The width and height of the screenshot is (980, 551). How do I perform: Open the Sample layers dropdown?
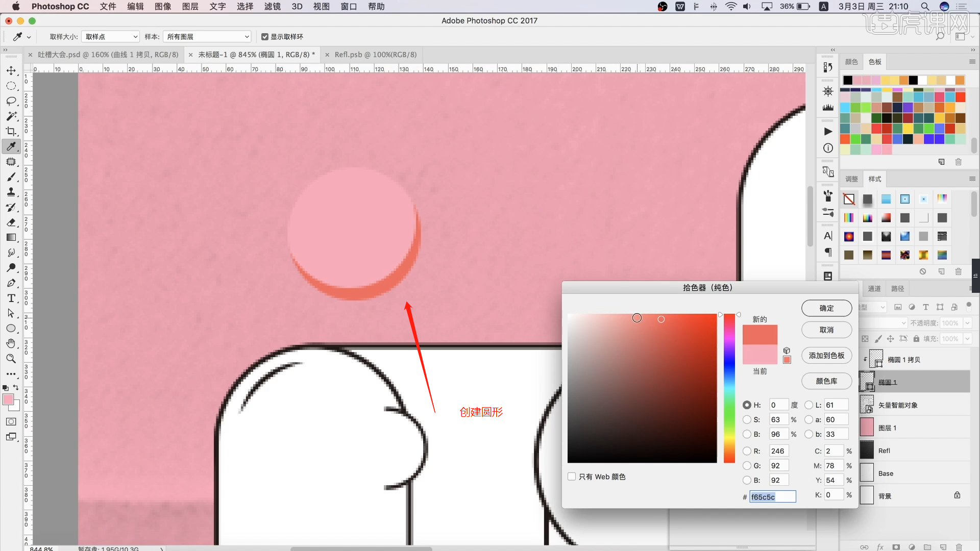point(207,37)
